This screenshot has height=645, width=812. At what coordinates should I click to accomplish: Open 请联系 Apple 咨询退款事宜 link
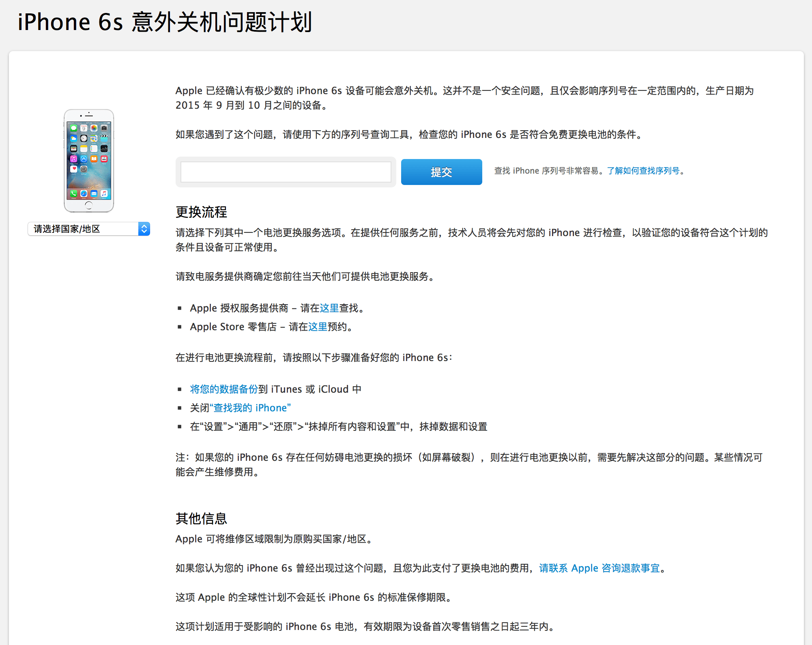pos(599,568)
